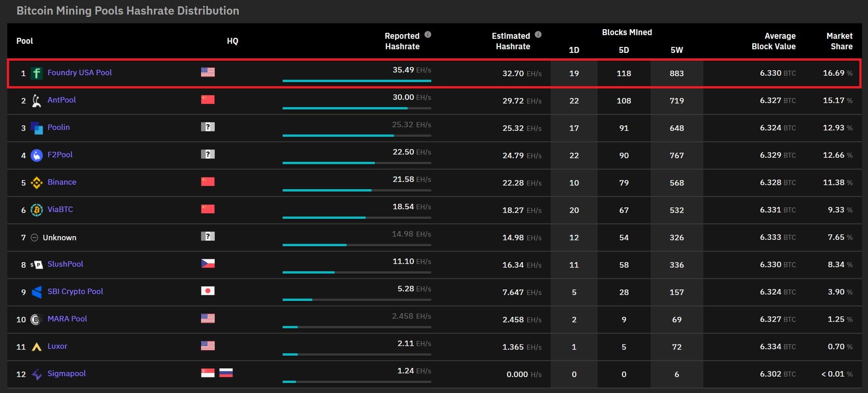Open the Sigmapool link
This screenshot has height=393, width=868.
tap(67, 373)
